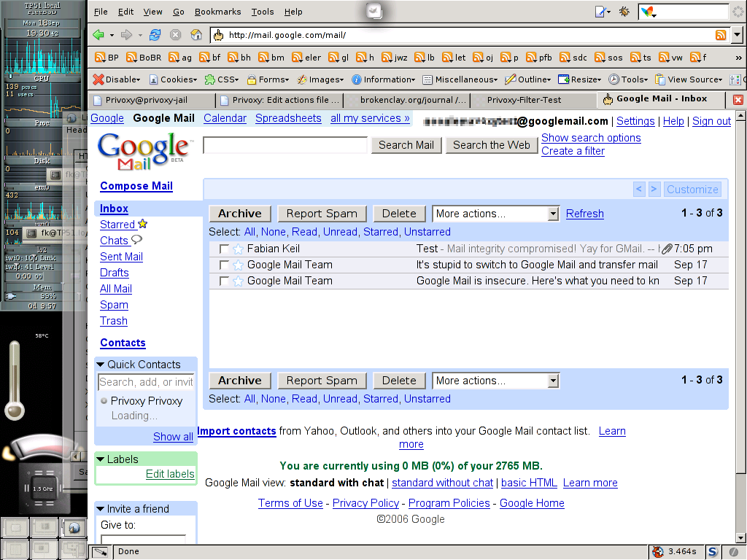Open the Trash folder
This screenshot has height=560, width=747.
tap(113, 321)
